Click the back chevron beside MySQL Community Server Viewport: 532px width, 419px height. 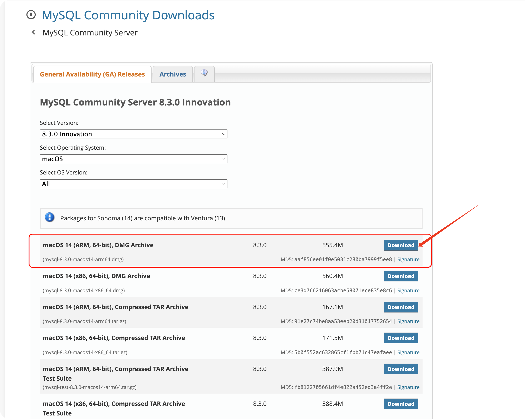34,32
